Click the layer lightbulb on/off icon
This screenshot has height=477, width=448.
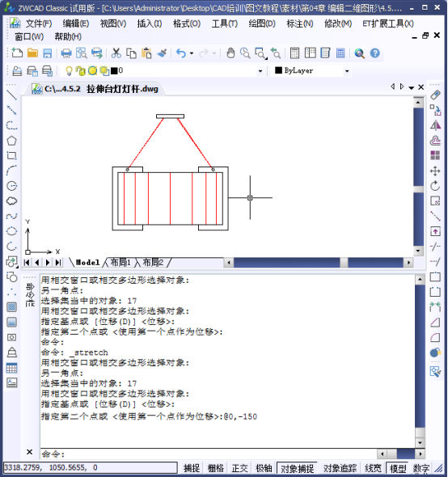69,71
